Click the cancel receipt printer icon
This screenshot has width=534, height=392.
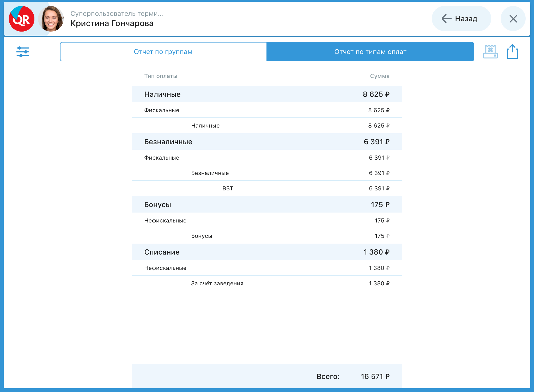click(490, 52)
